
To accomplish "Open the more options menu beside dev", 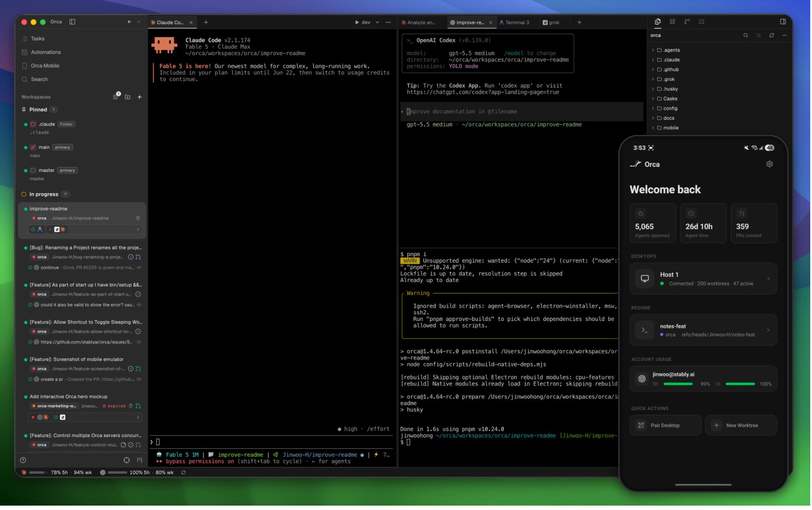I will (x=388, y=22).
